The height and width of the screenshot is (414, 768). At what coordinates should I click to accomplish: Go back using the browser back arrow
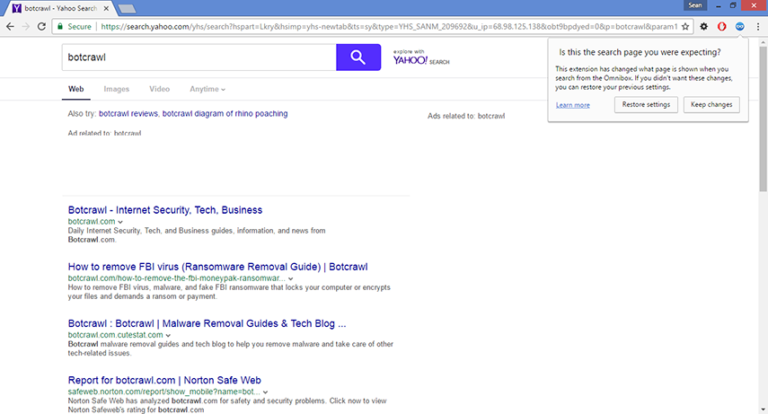(x=10, y=26)
